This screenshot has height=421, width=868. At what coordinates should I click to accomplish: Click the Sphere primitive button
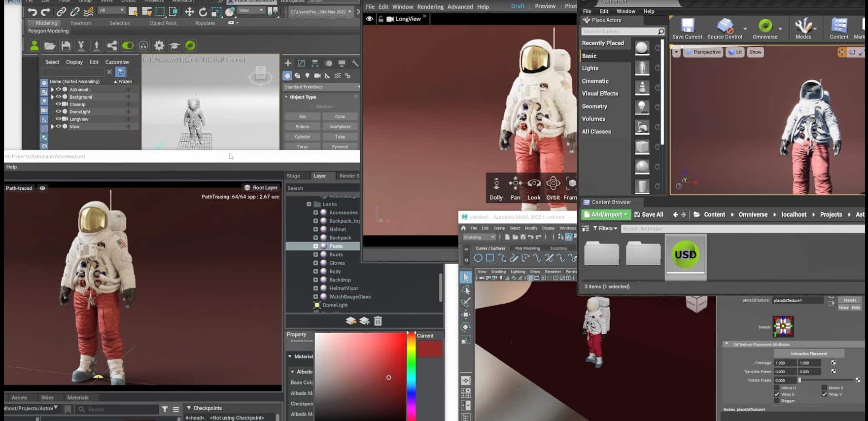[x=302, y=127]
